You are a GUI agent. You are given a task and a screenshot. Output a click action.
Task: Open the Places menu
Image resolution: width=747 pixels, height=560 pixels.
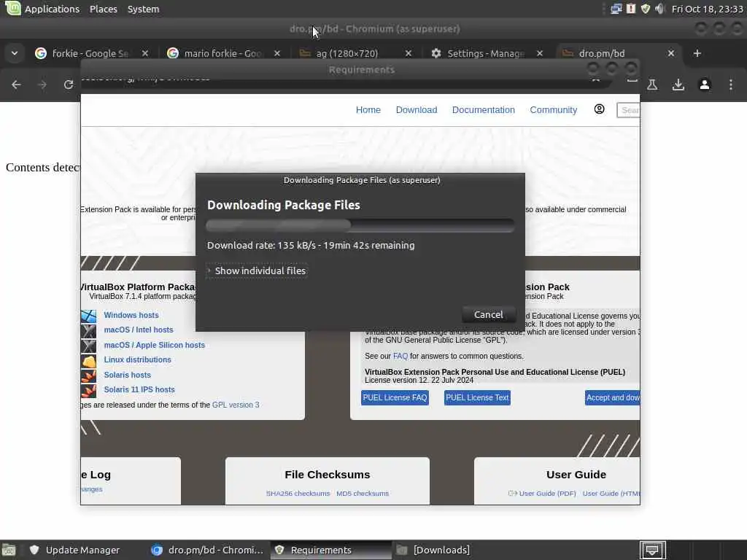click(104, 9)
